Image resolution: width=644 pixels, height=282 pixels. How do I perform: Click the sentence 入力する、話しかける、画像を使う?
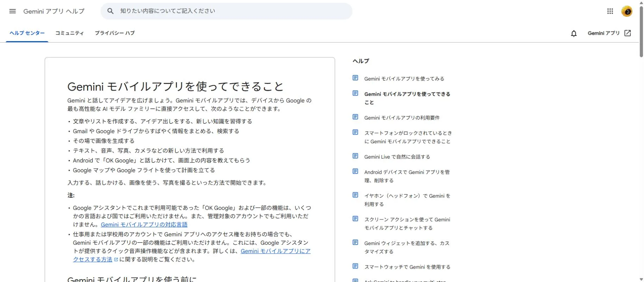168,183
